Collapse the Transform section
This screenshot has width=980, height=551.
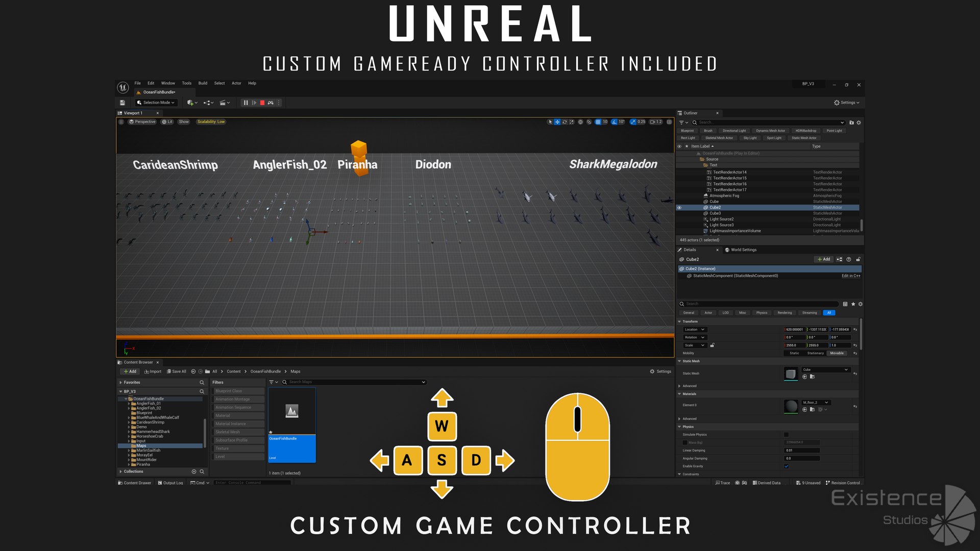click(x=679, y=322)
